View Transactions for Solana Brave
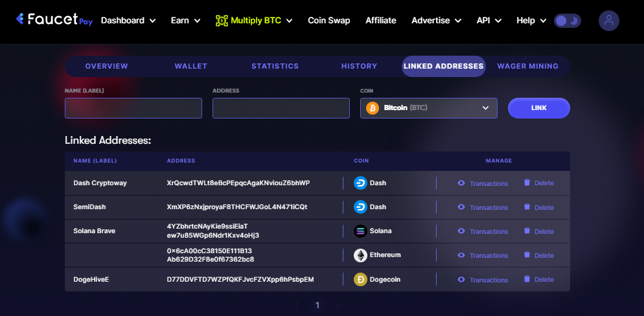The width and height of the screenshot is (644, 316). [x=483, y=231]
